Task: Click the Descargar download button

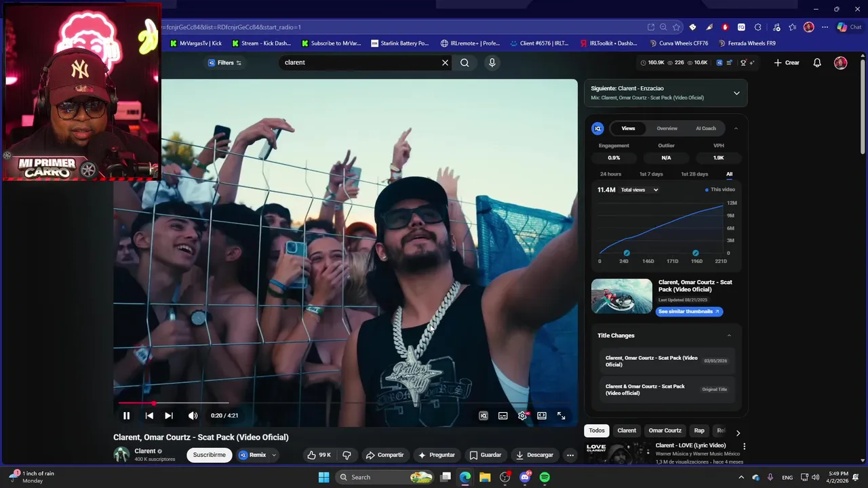Action: tap(534, 455)
